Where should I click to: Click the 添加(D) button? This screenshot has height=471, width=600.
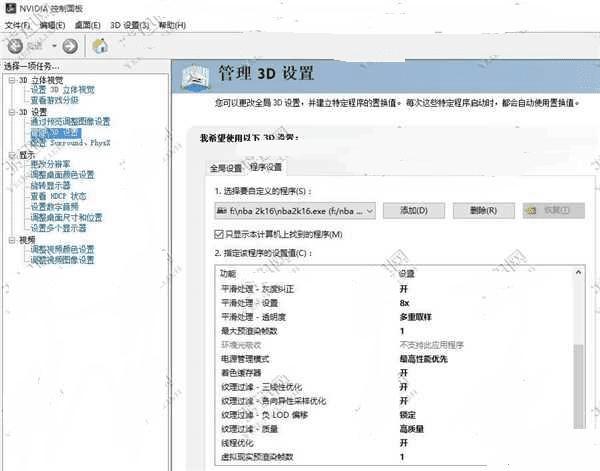coord(414,210)
